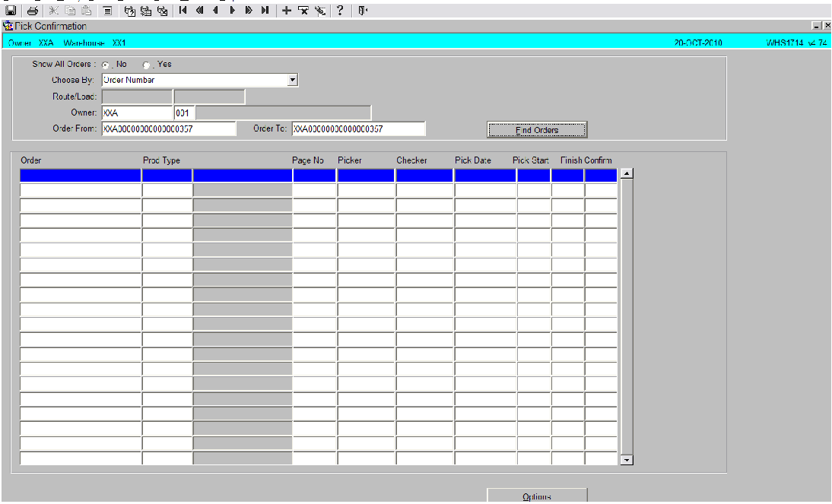Viewport: 832px width, 504px height.
Task: Click the Clear Record icon
Action: (x=320, y=11)
